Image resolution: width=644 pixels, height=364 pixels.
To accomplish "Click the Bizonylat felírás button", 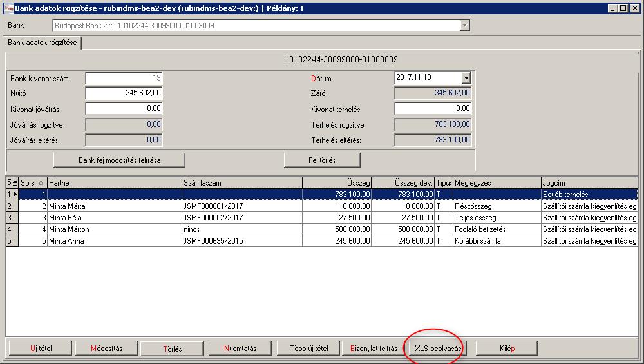I will tap(374, 349).
